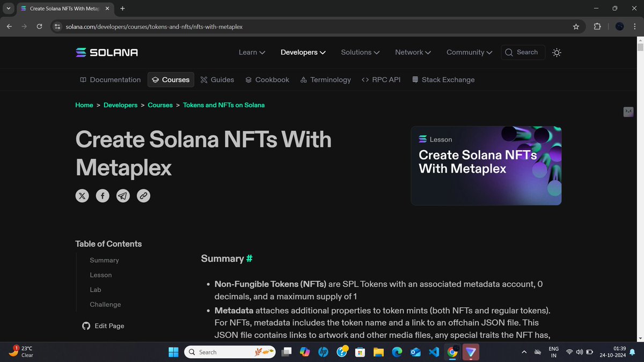Open the Chrome profile avatar
Viewport: 644px width, 362px height.
click(x=619, y=26)
